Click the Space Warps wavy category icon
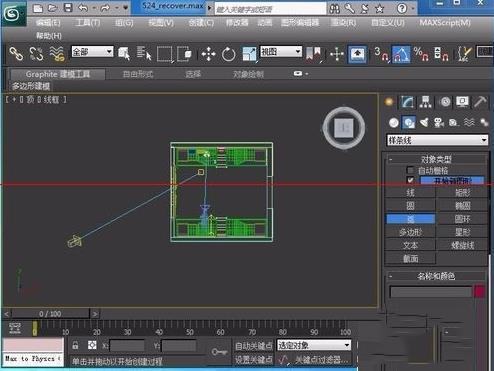Viewport: 494px width, 371px height. click(469, 123)
